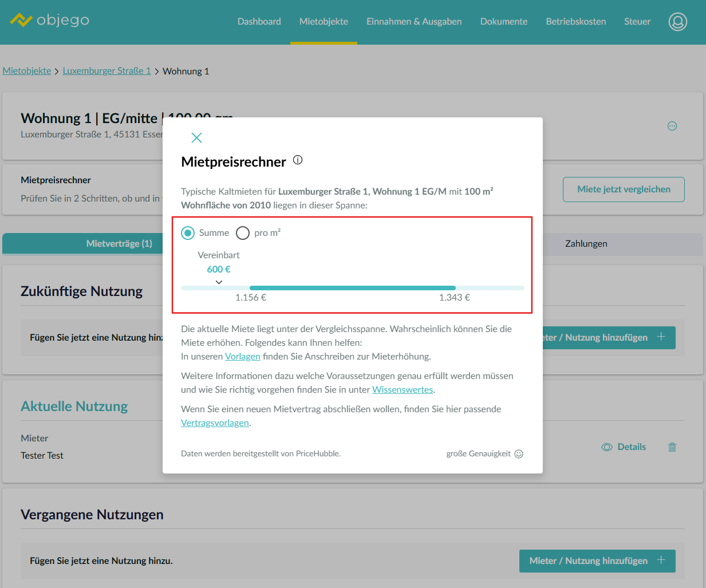Click the eye icon next to Details
The width and height of the screenshot is (706, 588).
607,447
